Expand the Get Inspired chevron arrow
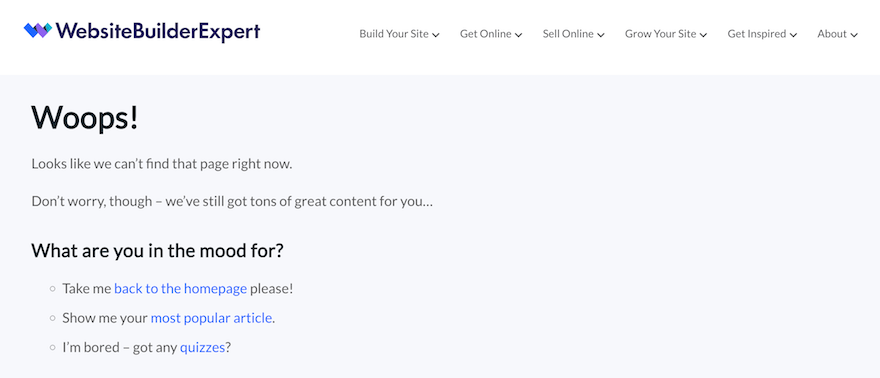Viewport: 880px width, 378px height. click(794, 35)
